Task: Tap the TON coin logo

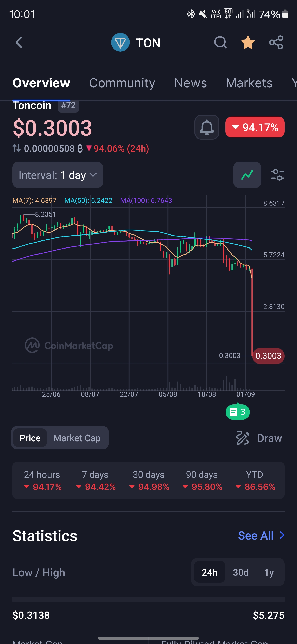Action: pyautogui.click(x=120, y=43)
